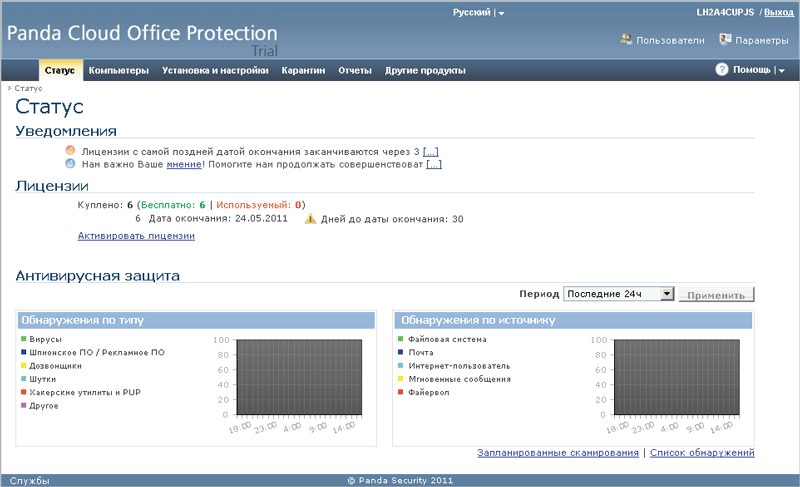
Task: Open the Другие продукты tab
Action: pos(425,70)
